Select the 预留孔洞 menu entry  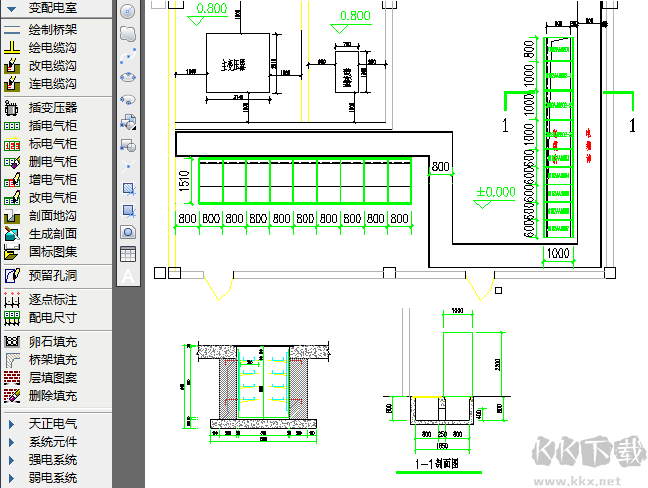coord(53,276)
